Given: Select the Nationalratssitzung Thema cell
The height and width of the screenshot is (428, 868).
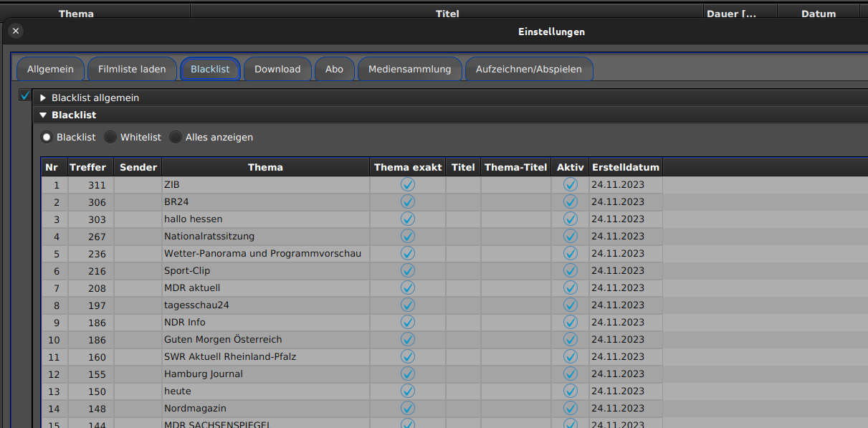Looking at the screenshot, I should (x=265, y=236).
